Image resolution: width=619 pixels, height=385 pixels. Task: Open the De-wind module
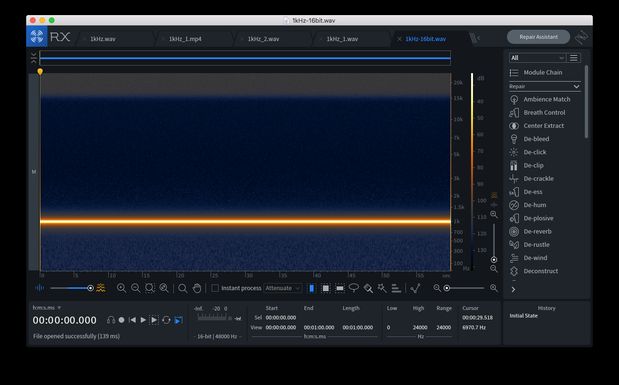tap(529, 258)
